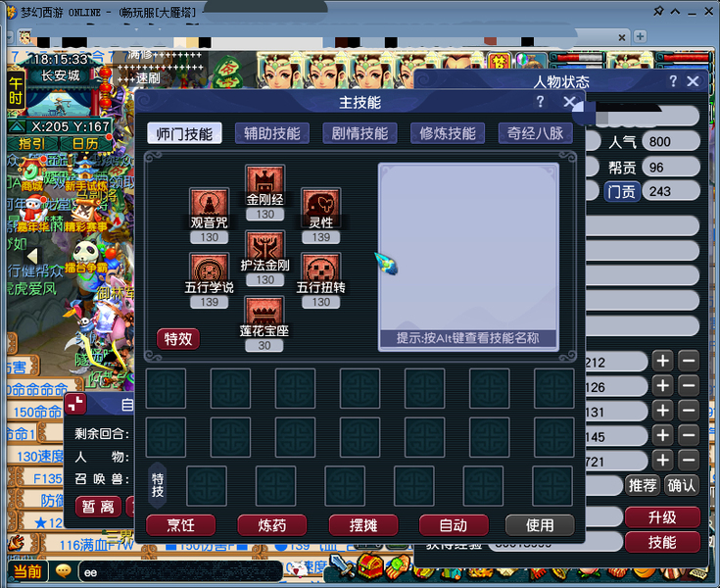Click the 梦 icon in the top bar
This screenshot has width=720, height=588.
point(500,61)
